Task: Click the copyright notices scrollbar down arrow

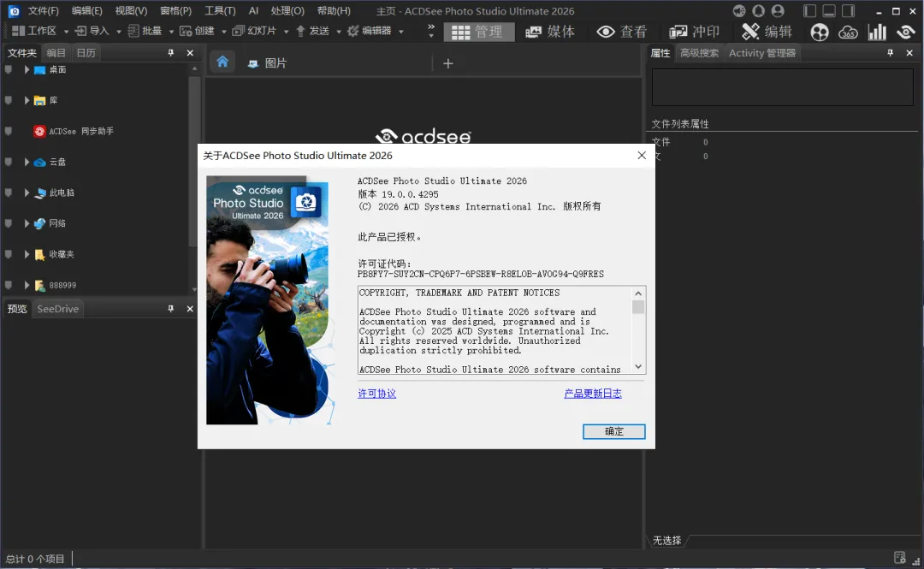Action: tap(638, 367)
